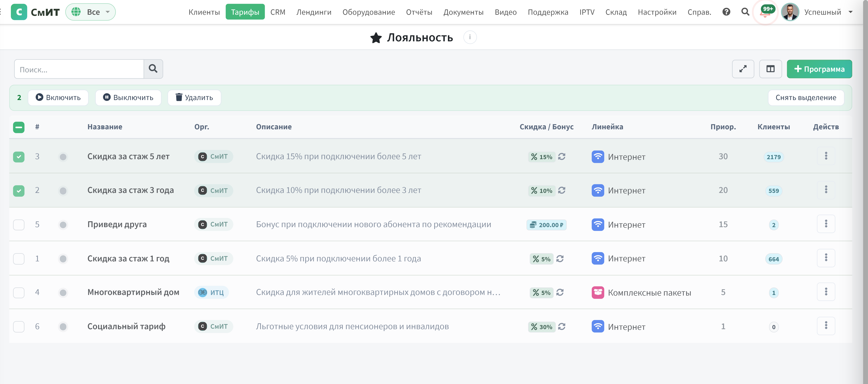
Task: Click СмИТ org badge in Социальный тариф row
Action: [x=214, y=326]
